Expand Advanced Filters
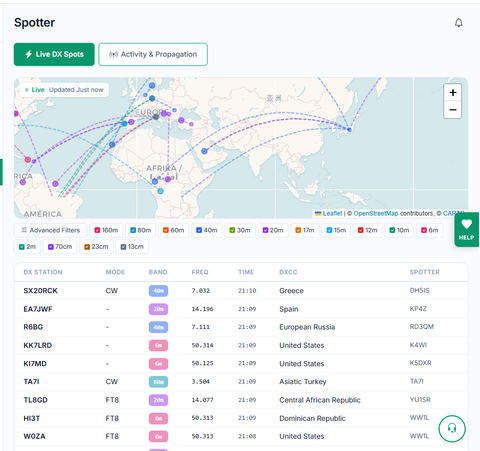Image resolution: width=480 pixels, height=451 pixels. 51,230
